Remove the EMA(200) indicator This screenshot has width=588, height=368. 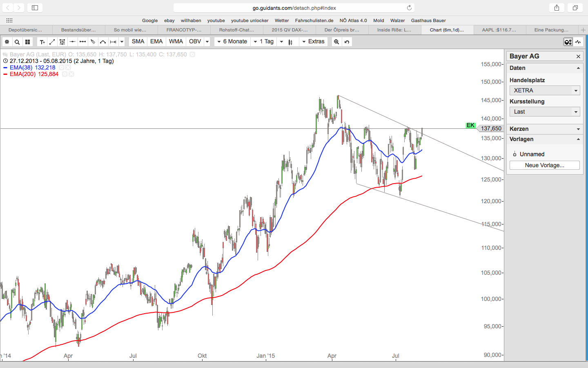point(71,74)
